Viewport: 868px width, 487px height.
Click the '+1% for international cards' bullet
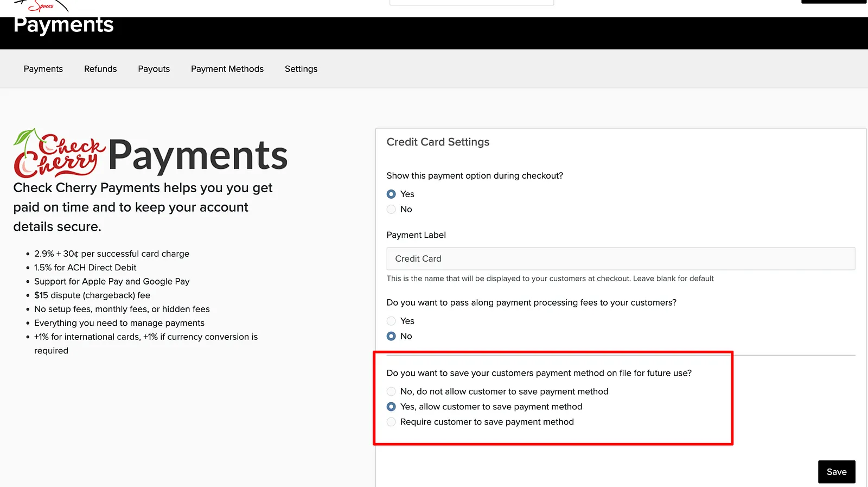point(146,344)
